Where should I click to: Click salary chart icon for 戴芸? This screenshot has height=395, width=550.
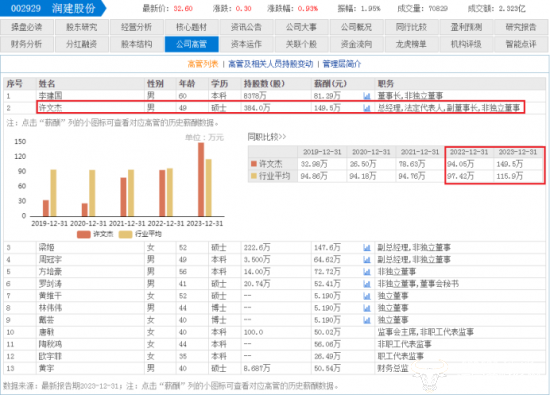click(x=367, y=320)
